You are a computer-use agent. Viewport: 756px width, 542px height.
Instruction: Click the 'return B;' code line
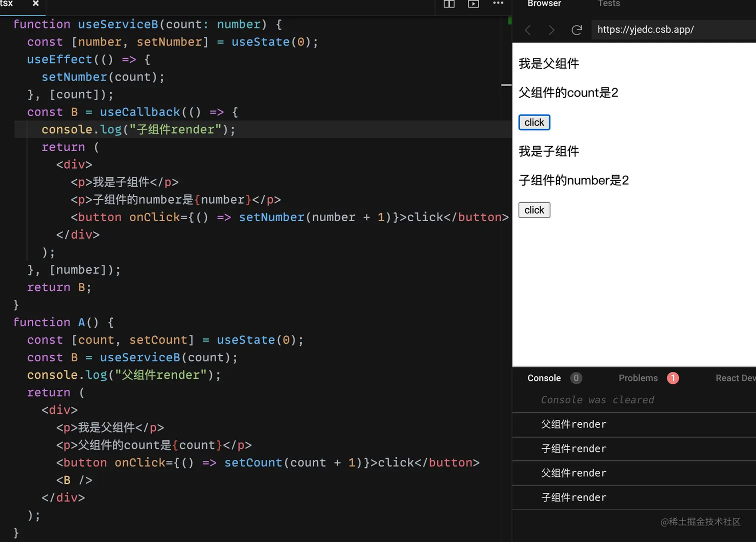click(x=59, y=287)
